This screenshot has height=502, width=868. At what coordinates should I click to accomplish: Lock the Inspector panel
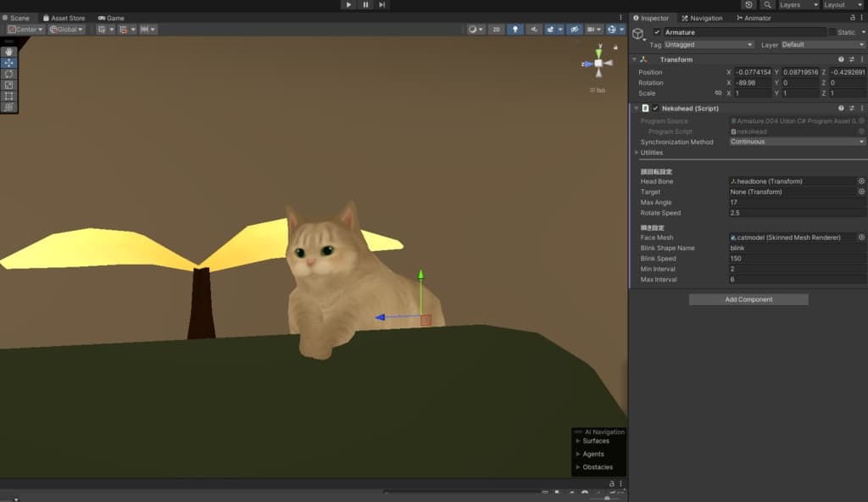(852, 18)
